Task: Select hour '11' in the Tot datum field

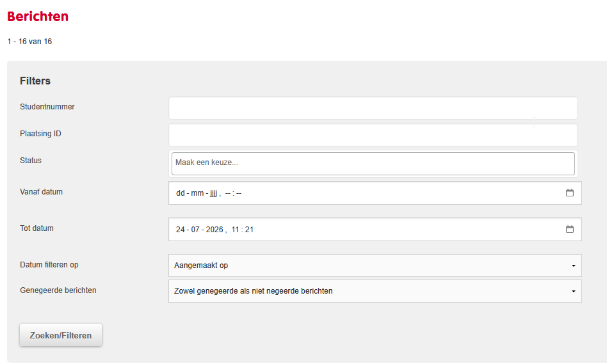Action: click(x=235, y=230)
